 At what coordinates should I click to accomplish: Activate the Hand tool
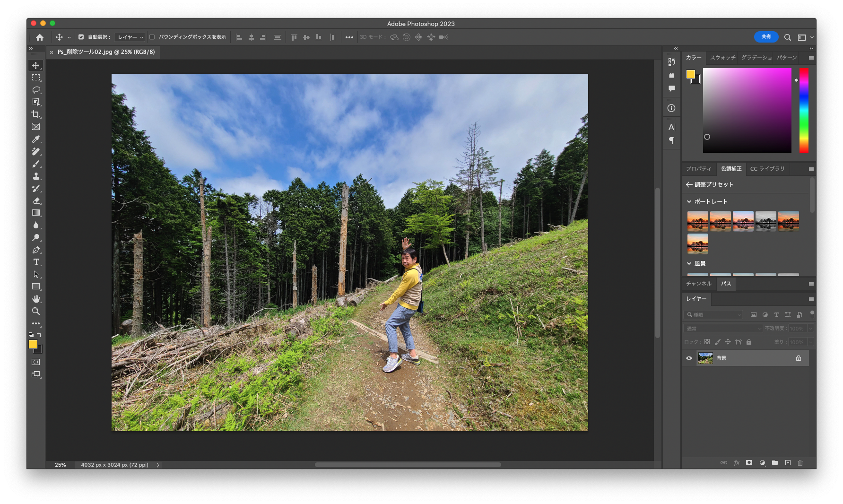coord(36,299)
